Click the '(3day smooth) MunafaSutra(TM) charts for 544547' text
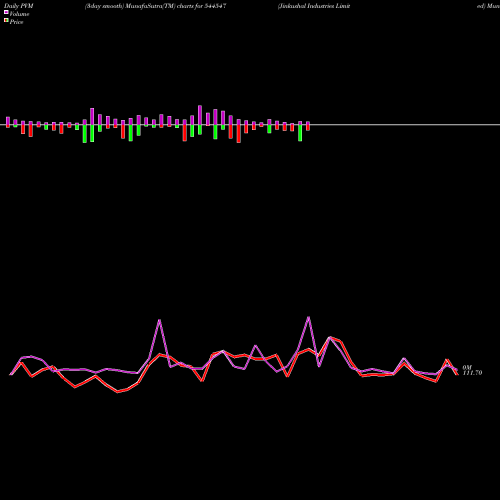500x500 pixels. (x=156, y=6)
